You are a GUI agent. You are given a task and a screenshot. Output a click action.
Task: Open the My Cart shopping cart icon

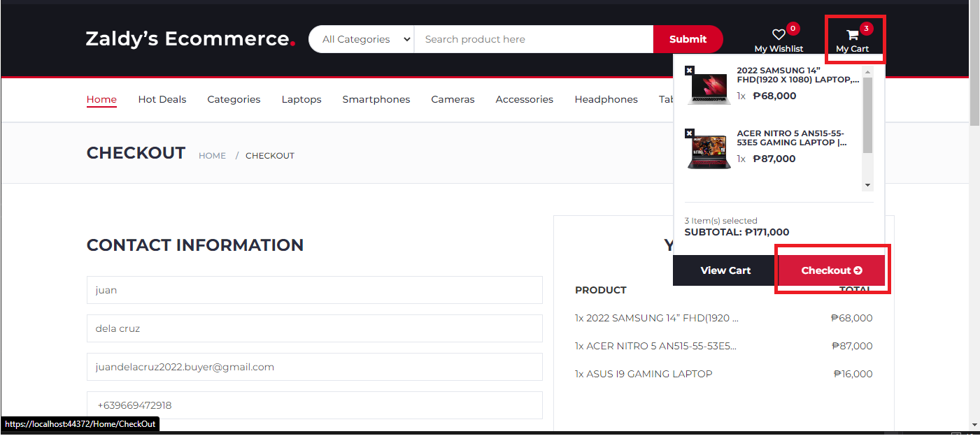point(852,34)
